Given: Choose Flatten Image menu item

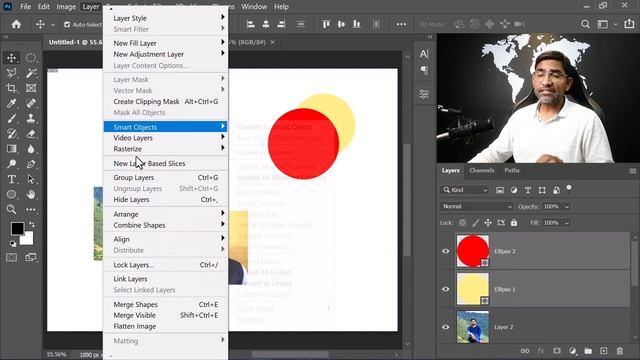Looking at the screenshot, I should pyautogui.click(x=166, y=326).
